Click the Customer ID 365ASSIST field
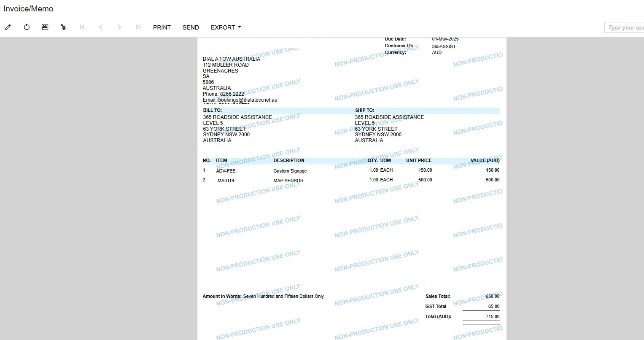The width and height of the screenshot is (644, 340). click(443, 46)
